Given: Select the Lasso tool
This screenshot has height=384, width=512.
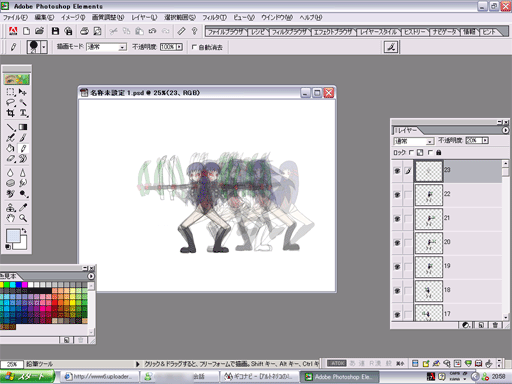Looking at the screenshot, I should coord(10,102).
